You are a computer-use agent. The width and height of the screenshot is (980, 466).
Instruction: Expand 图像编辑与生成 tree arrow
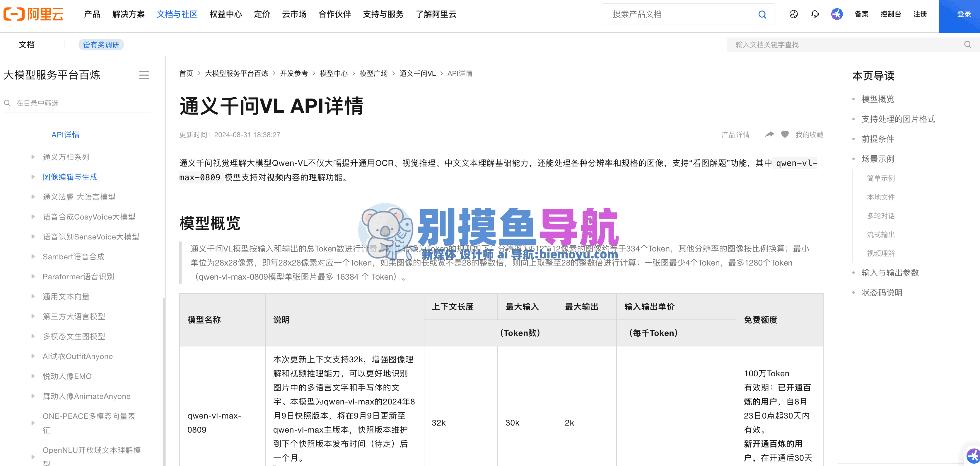pos(33,177)
